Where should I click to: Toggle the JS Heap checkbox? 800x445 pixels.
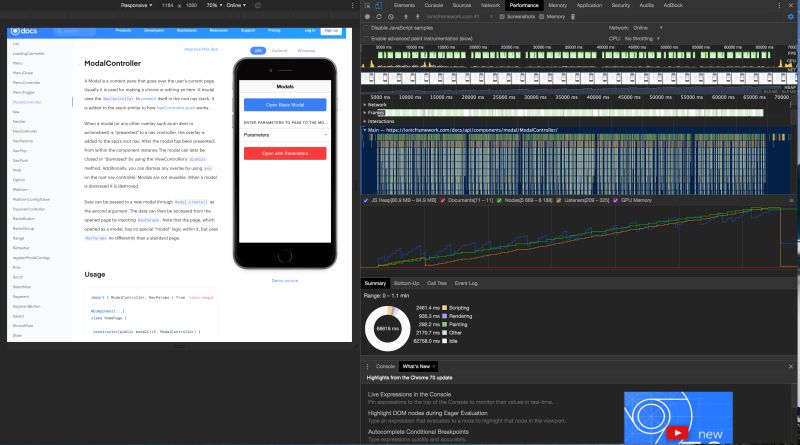366,200
